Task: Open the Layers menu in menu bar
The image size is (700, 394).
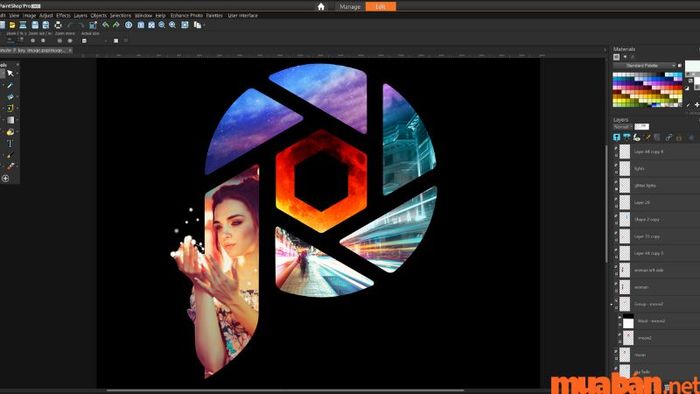Action: (80, 15)
